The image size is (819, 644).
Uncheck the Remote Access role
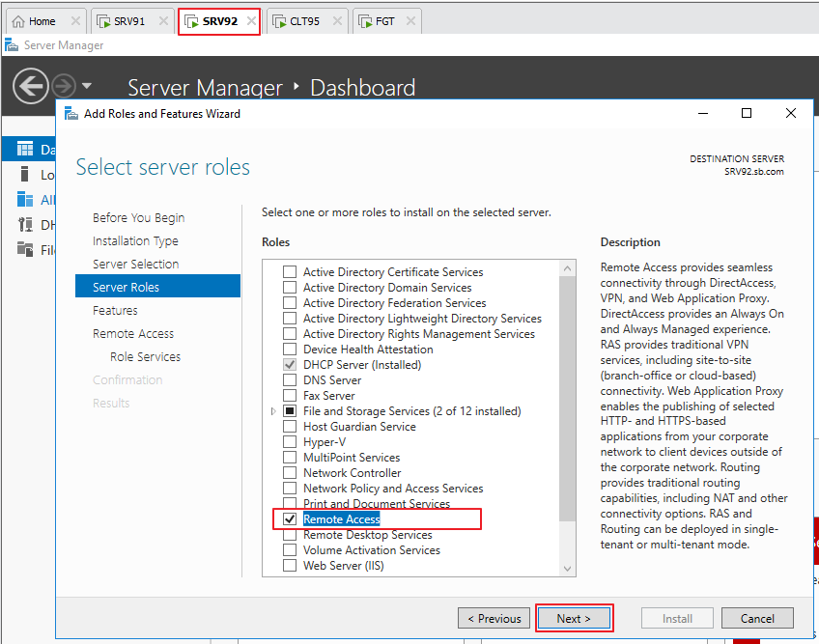coord(290,519)
